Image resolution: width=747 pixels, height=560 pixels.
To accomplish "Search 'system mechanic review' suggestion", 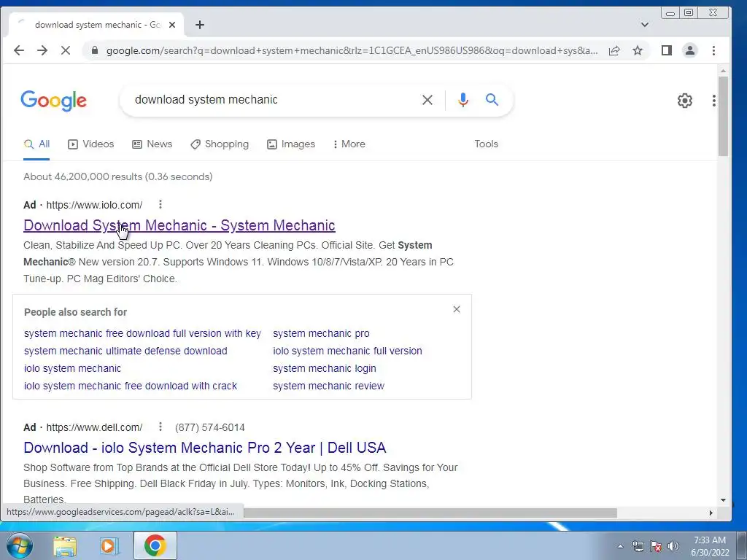I will [329, 386].
